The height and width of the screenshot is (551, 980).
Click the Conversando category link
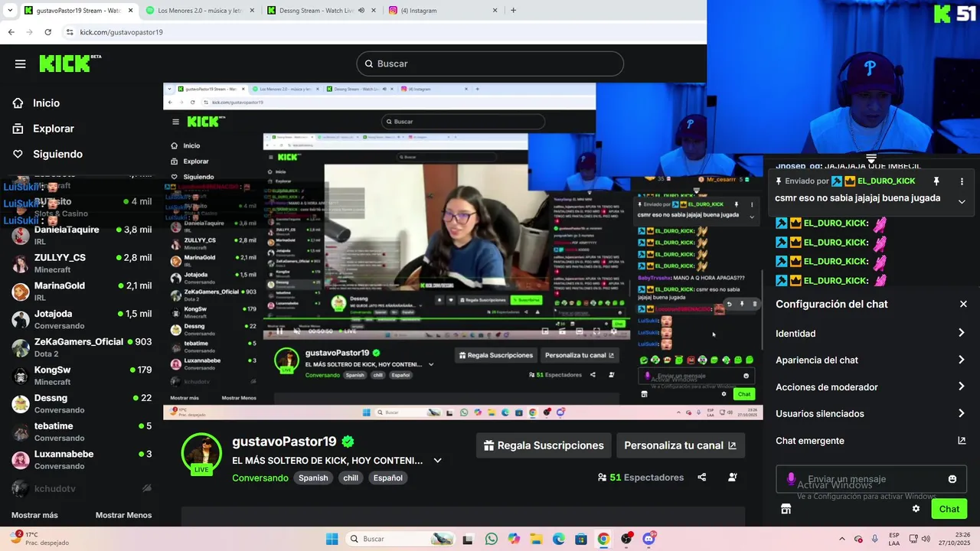[260, 478]
